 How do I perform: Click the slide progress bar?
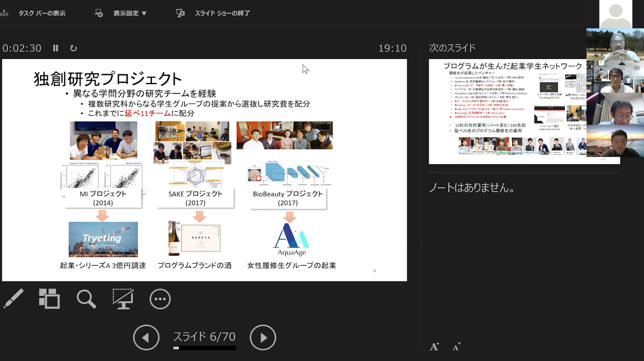[204, 348]
